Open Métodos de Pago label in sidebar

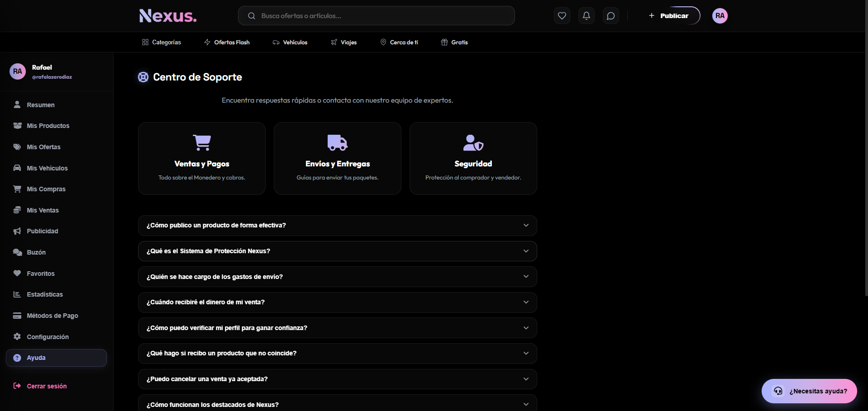[52, 316]
